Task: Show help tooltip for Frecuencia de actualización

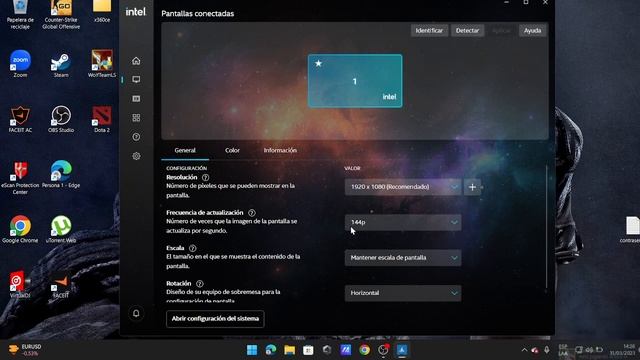Action: (252, 213)
